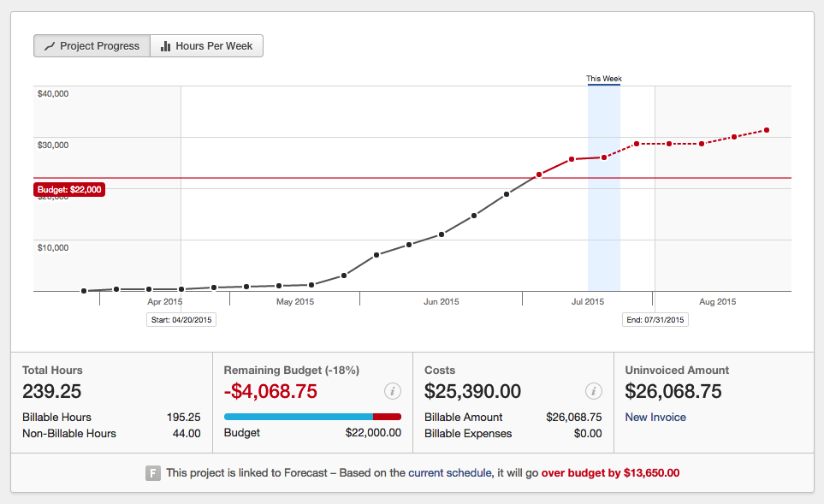Follow the "current schedule" link
This screenshot has width=824, height=504.
click(x=449, y=472)
